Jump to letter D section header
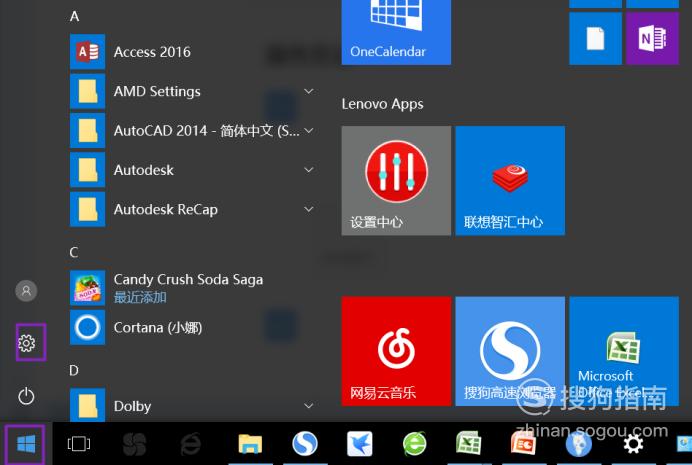 click(74, 370)
